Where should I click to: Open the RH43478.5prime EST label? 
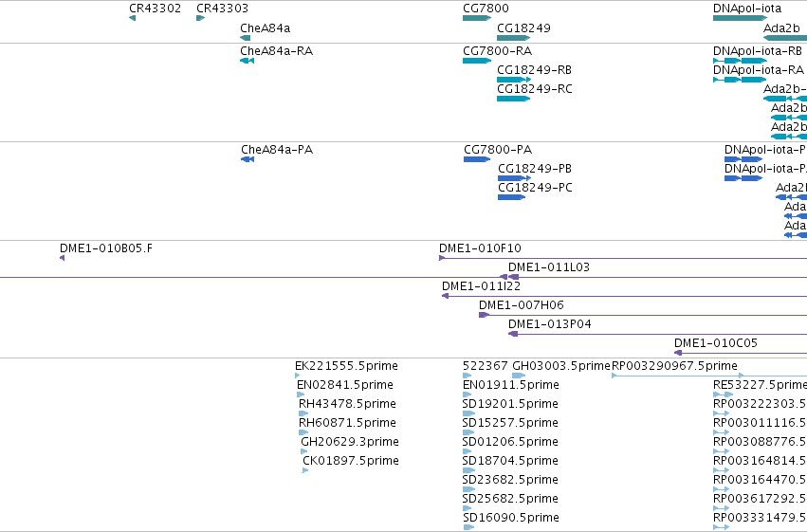point(347,404)
